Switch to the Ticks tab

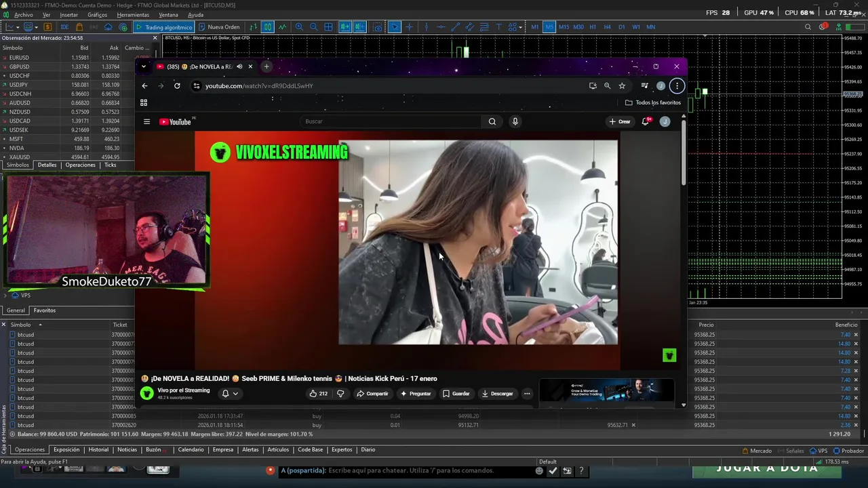(x=110, y=165)
